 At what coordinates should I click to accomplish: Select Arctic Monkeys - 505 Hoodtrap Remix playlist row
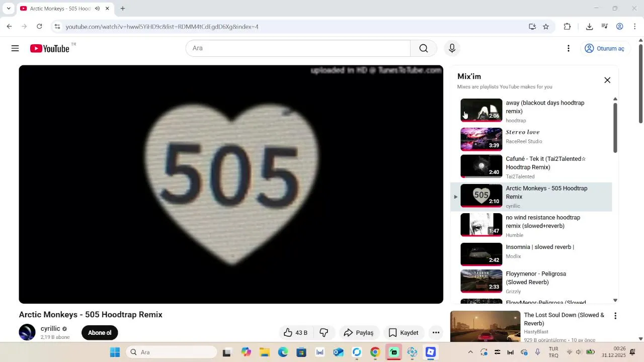coord(531,197)
